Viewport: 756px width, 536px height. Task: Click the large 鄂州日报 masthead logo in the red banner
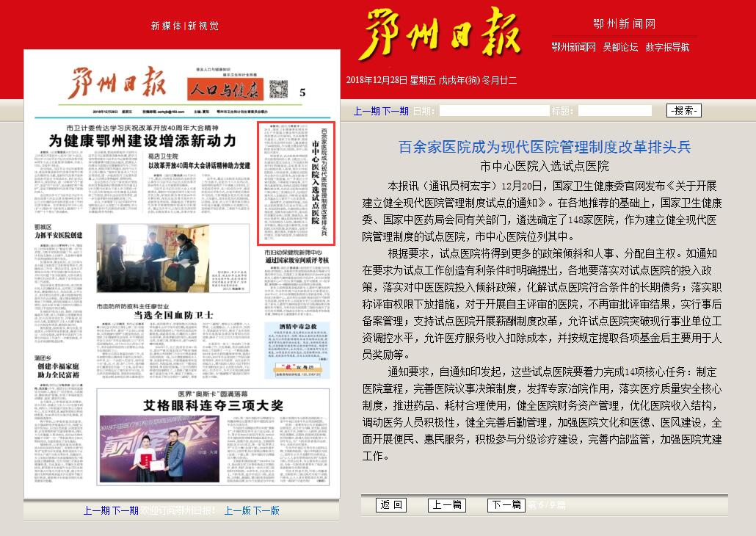pyautogui.click(x=442, y=34)
